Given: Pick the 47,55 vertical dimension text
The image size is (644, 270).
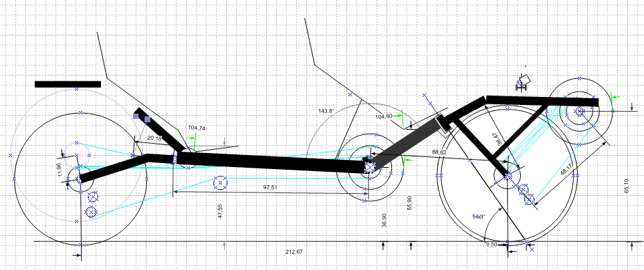Looking at the screenshot, I should (220, 211).
